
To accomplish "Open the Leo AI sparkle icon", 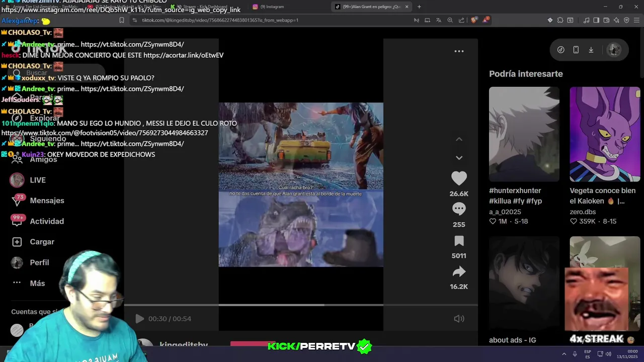I will click(x=616, y=20).
